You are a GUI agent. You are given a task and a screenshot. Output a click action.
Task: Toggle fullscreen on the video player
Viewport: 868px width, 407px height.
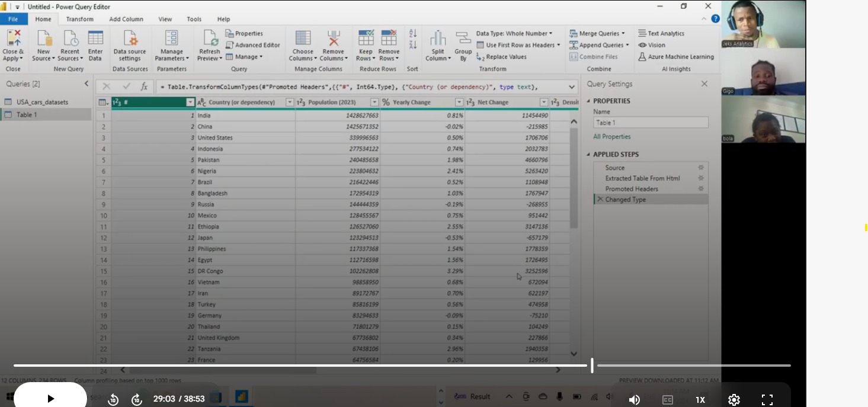pyautogui.click(x=767, y=399)
